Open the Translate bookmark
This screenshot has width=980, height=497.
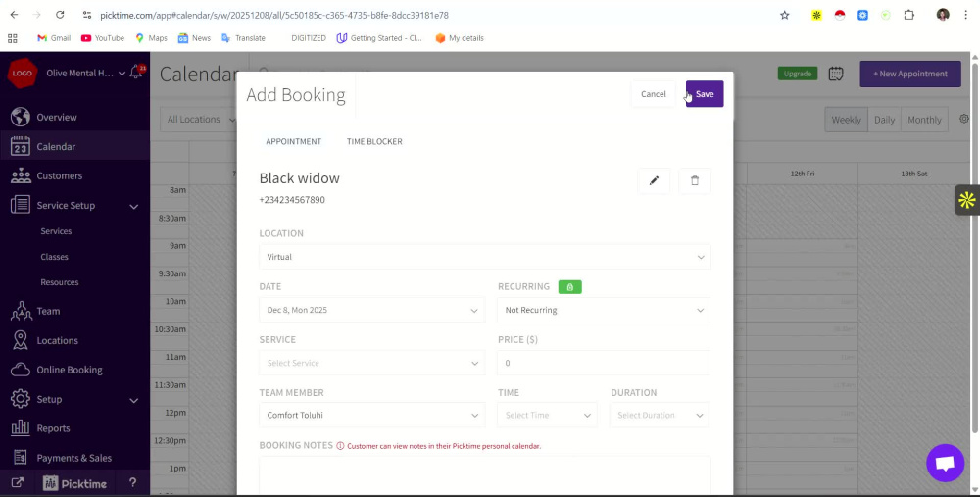click(243, 38)
